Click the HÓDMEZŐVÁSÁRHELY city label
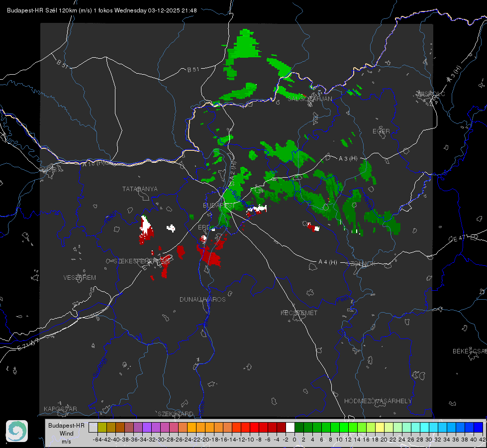 pyautogui.click(x=378, y=401)
